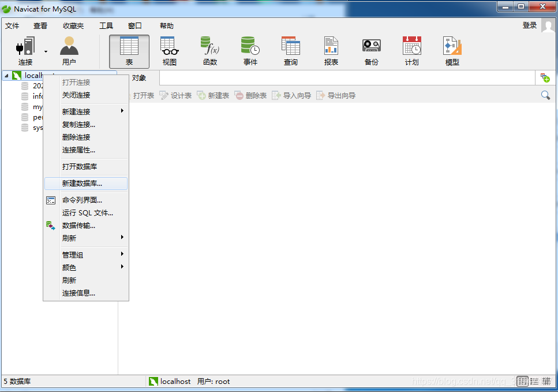Click the 打开表 button

[x=141, y=95]
